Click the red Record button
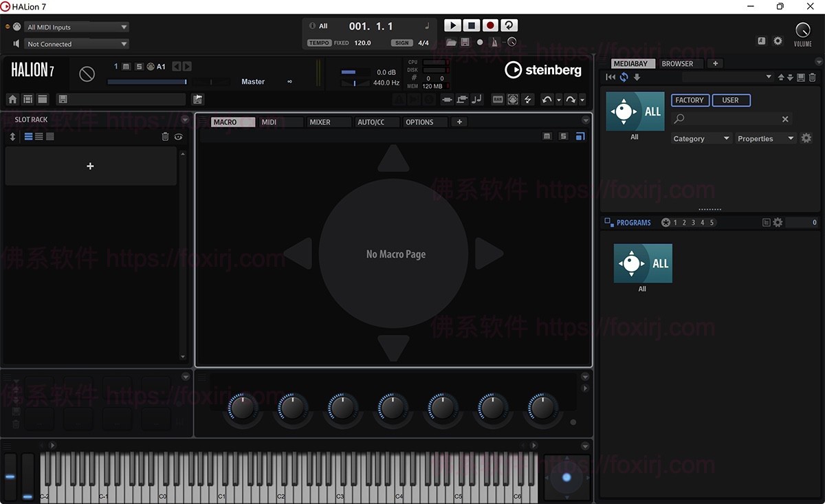Image resolution: width=825 pixels, height=504 pixels. 490,25
